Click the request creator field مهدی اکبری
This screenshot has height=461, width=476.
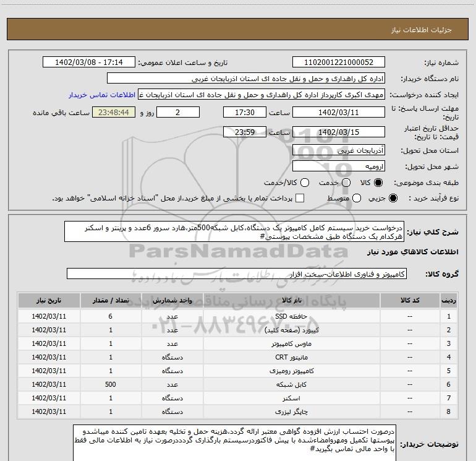point(261,95)
